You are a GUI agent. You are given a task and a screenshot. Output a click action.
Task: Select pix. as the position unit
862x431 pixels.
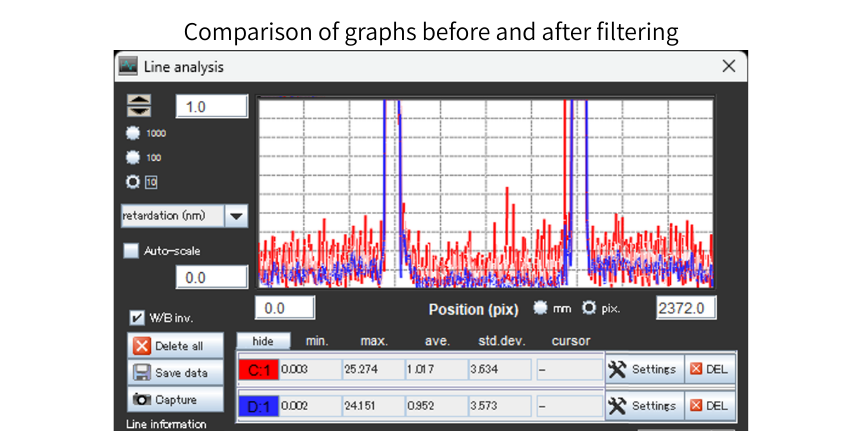(589, 308)
